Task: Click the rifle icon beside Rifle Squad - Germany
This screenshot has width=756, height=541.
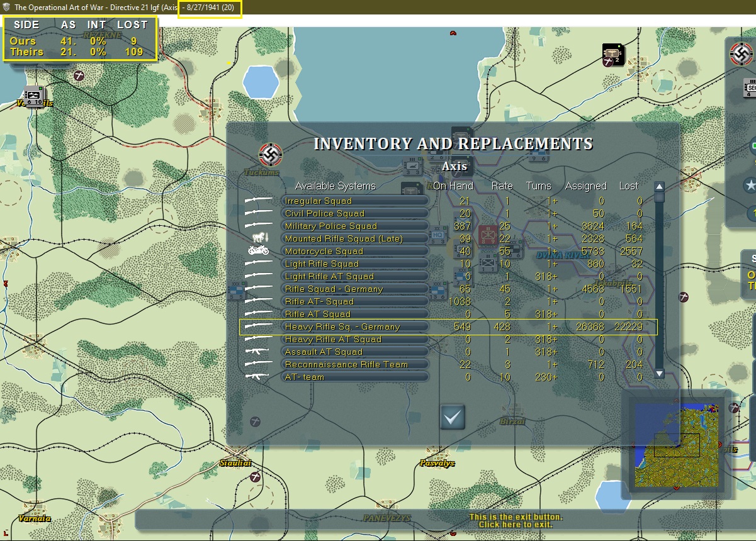Action: click(x=258, y=289)
